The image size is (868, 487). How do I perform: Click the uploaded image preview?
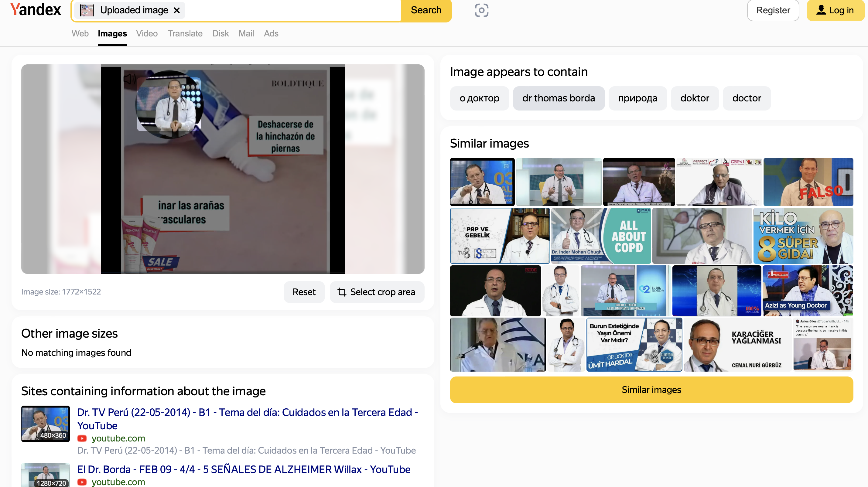(x=223, y=169)
